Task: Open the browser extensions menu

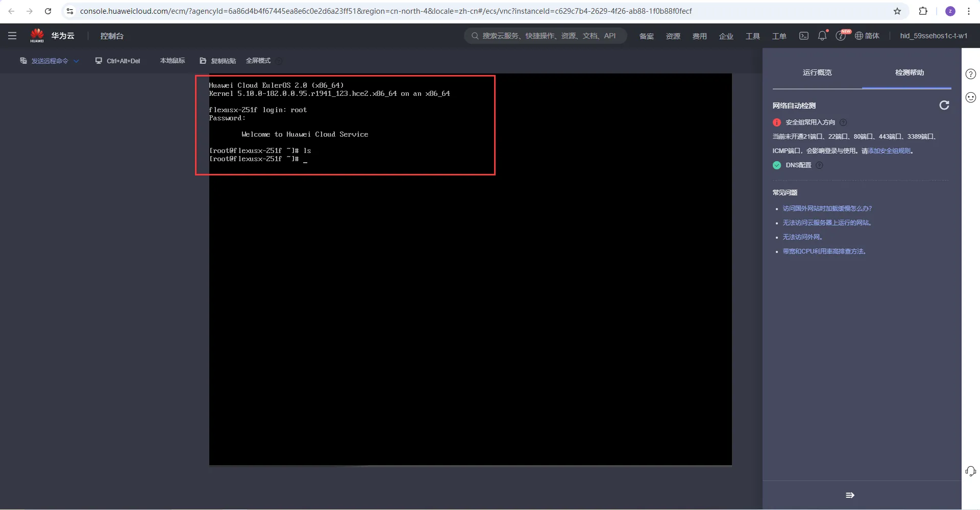Action: point(923,11)
